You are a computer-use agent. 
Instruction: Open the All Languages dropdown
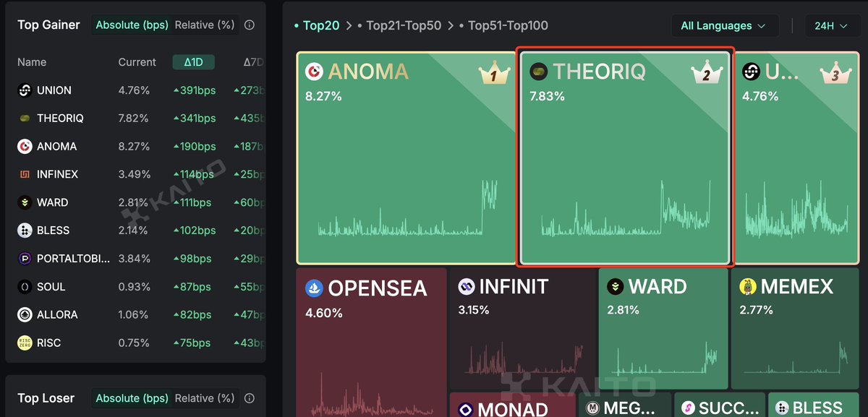(725, 26)
